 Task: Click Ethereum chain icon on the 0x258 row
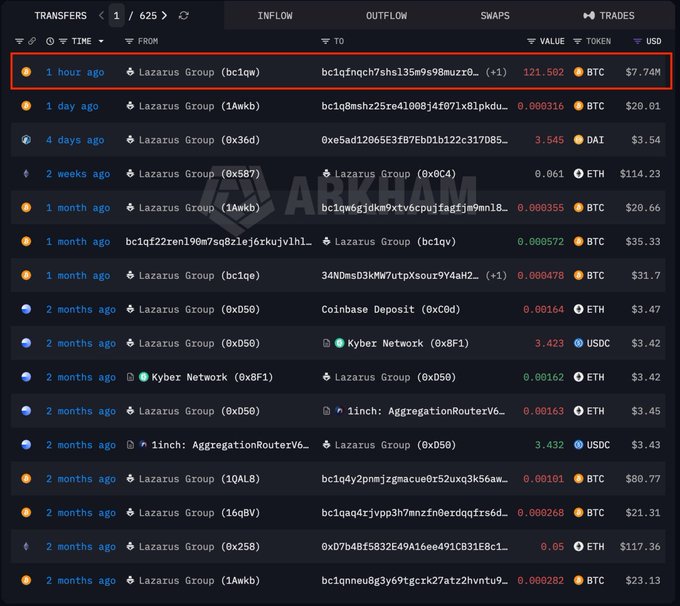pyautogui.click(x=26, y=547)
